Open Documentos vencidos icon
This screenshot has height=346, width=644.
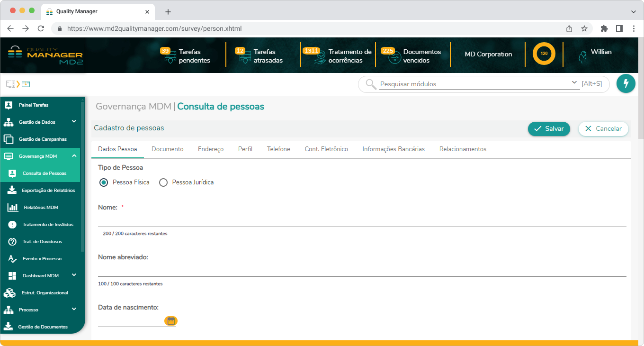coord(394,58)
